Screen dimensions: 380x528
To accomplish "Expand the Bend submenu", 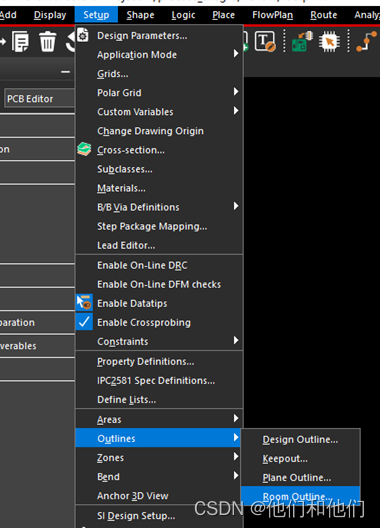I will tap(159, 476).
